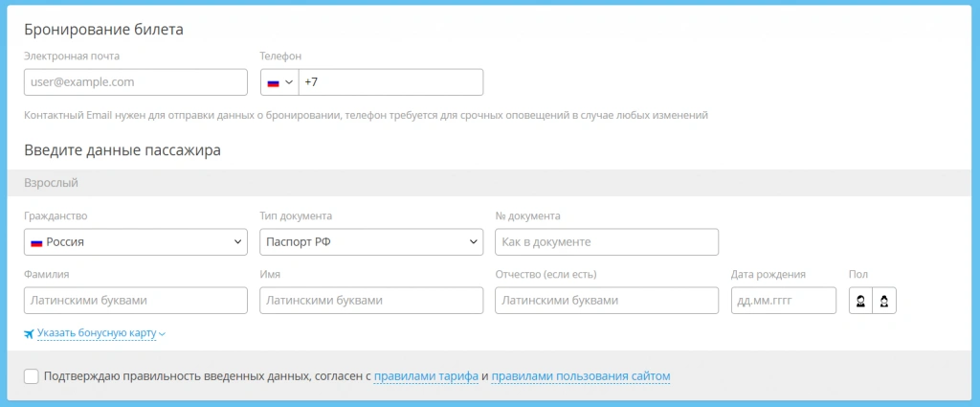The height and width of the screenshot is (407, 980).
Task: Click the Электронная почта email field
Action: click(135, 82)
